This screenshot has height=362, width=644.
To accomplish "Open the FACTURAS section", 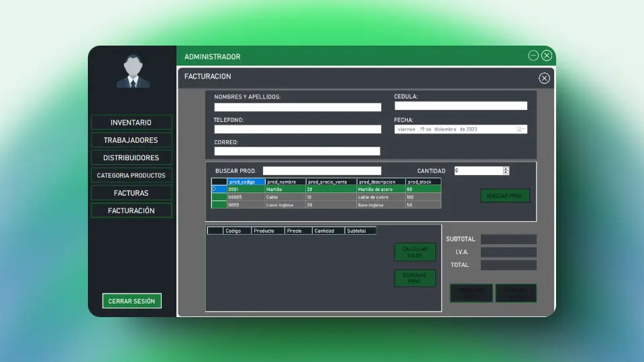I will [131, 193].
